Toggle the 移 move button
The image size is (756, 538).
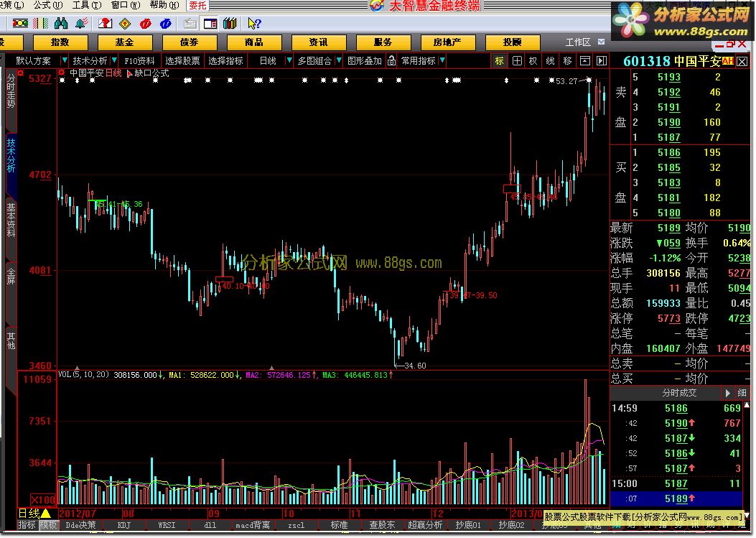tap(567, 61)
